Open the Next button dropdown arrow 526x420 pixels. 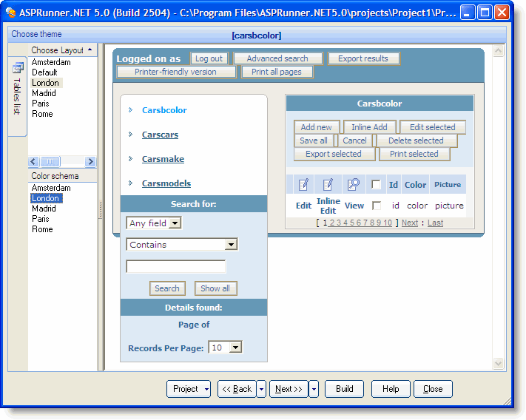tap(314, 389)
